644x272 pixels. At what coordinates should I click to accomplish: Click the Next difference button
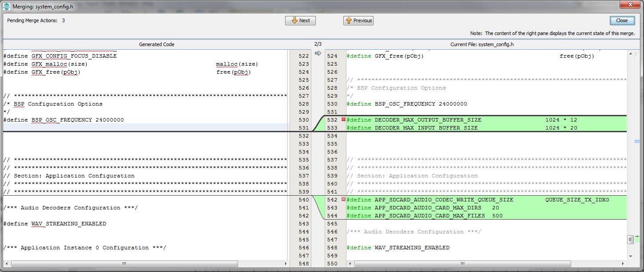click(x=300, y=20)
